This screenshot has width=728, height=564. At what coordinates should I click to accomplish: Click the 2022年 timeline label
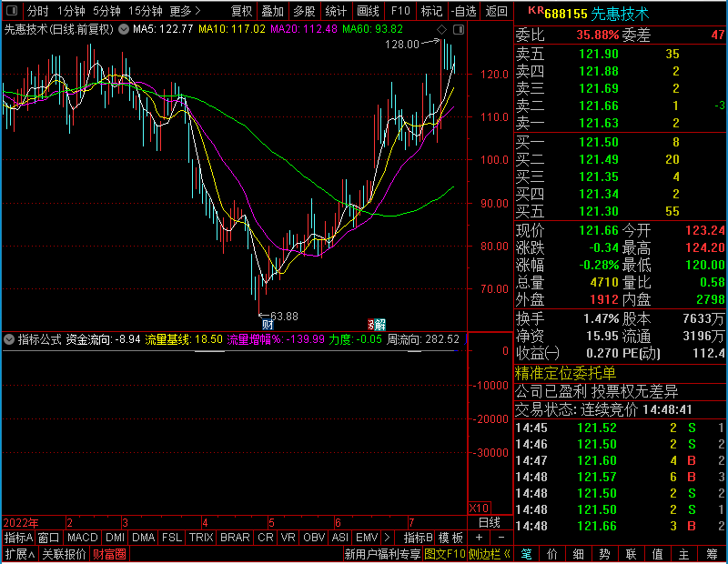21,523
